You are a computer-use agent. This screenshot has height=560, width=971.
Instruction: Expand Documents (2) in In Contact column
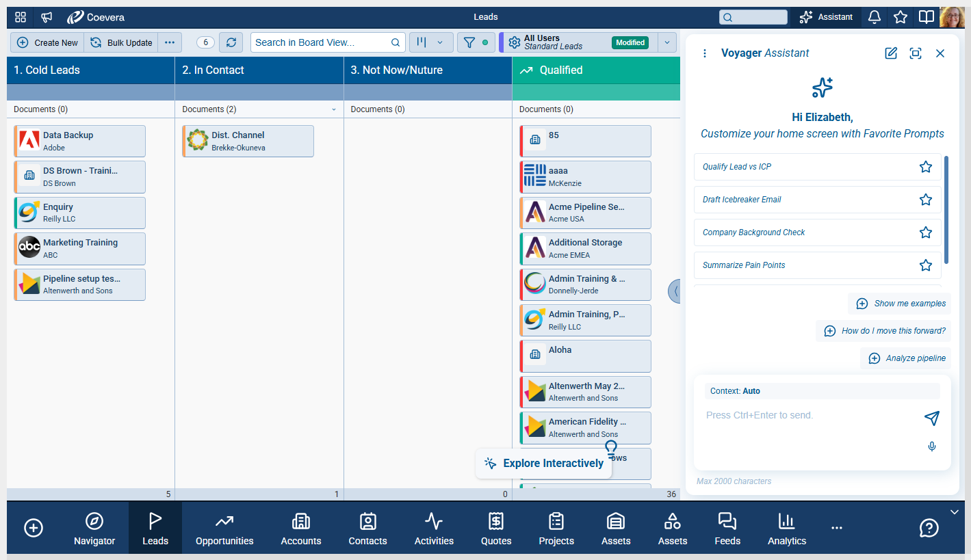click(x=334, y=109)
